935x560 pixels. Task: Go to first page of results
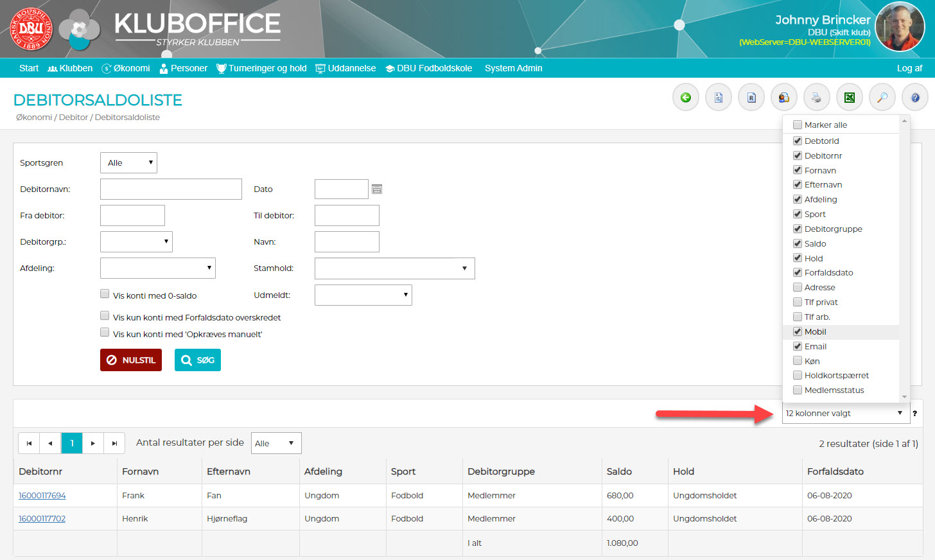point(29,443)
